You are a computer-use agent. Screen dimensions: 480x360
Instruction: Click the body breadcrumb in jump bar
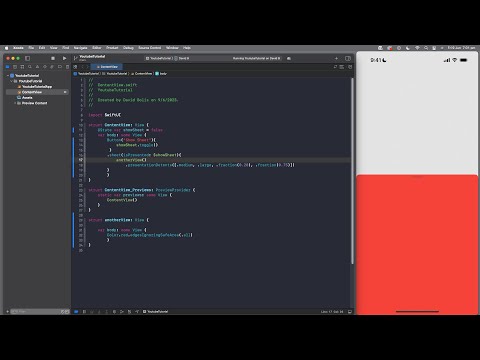click(161, 74)
